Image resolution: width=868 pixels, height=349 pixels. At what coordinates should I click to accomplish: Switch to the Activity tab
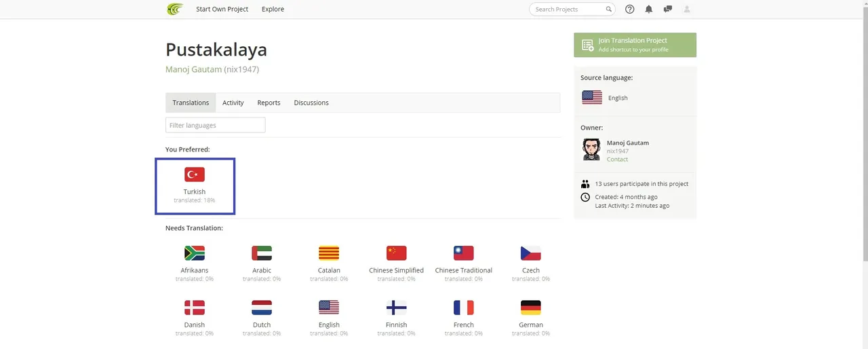click(233, 103)
